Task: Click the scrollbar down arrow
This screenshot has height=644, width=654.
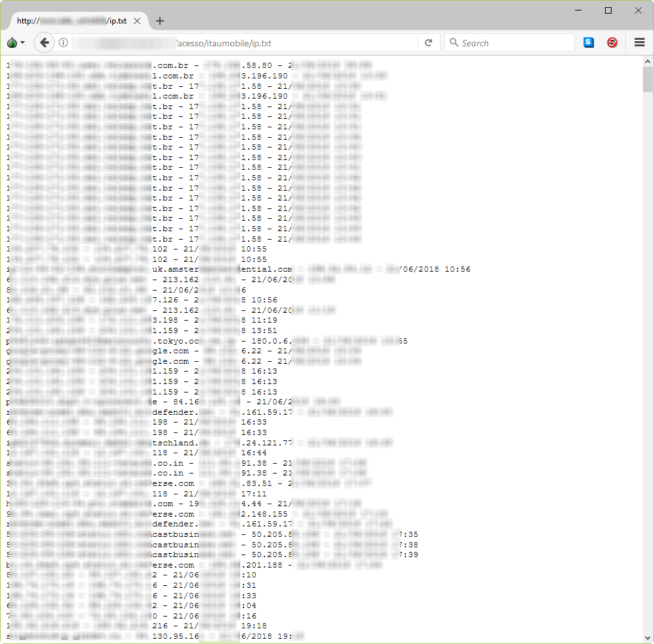Action: pos(647,637)
